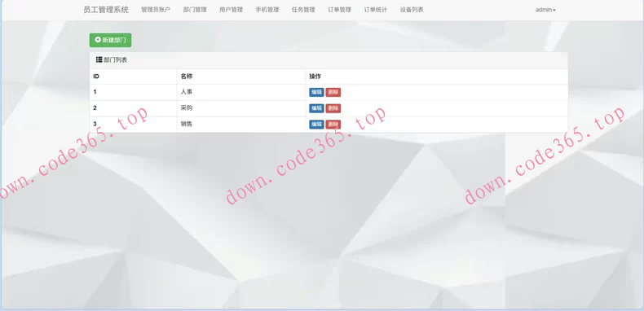Open the 管理员账户 menu
Image resolution: width=644 pixels, height=311 pixels.
(x=156, y=10)
